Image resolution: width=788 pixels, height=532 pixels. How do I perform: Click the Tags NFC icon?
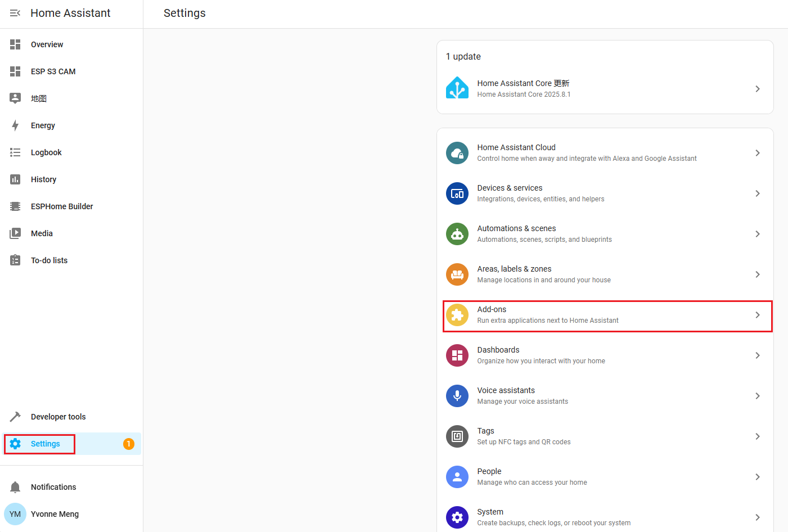click(457, 436)
